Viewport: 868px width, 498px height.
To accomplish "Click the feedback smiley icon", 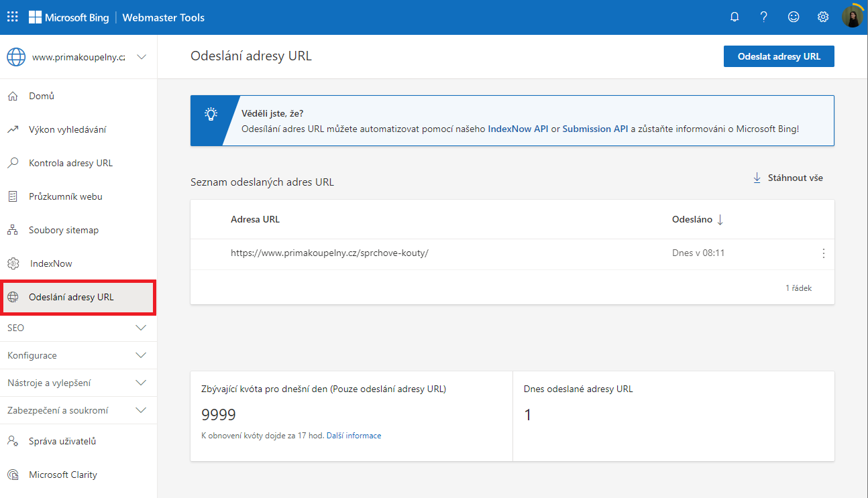I will tap(794, 17).
